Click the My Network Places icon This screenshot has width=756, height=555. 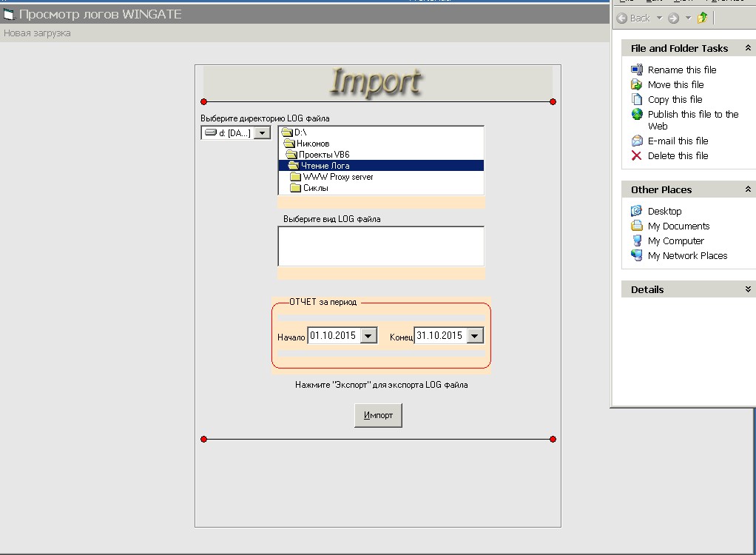tap(637, 255)
